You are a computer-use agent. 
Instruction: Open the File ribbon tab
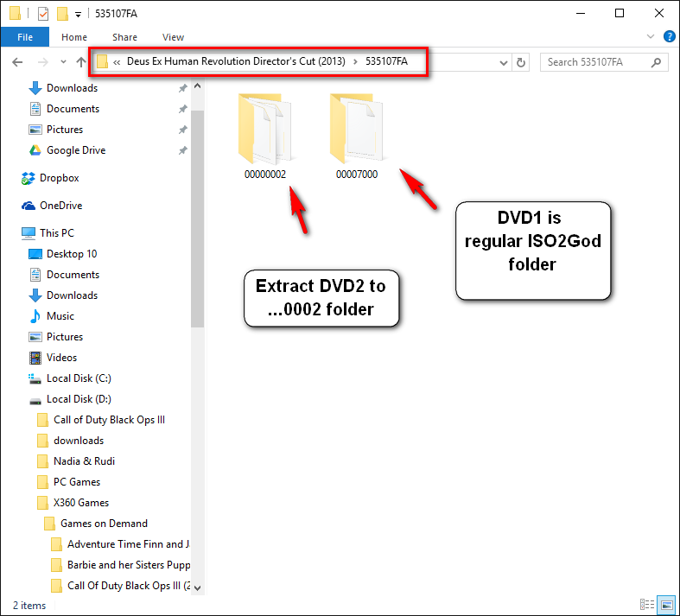point(25,37)
